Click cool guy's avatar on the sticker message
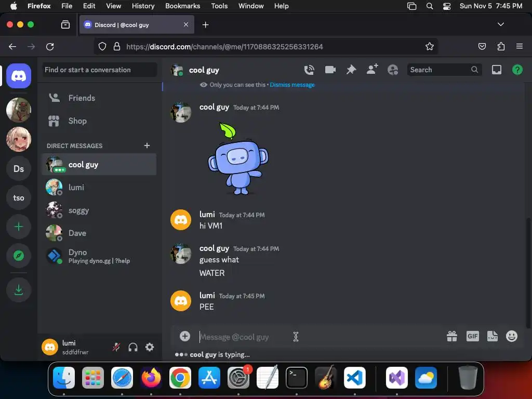532x399 pixels. (x=180, y=112)
